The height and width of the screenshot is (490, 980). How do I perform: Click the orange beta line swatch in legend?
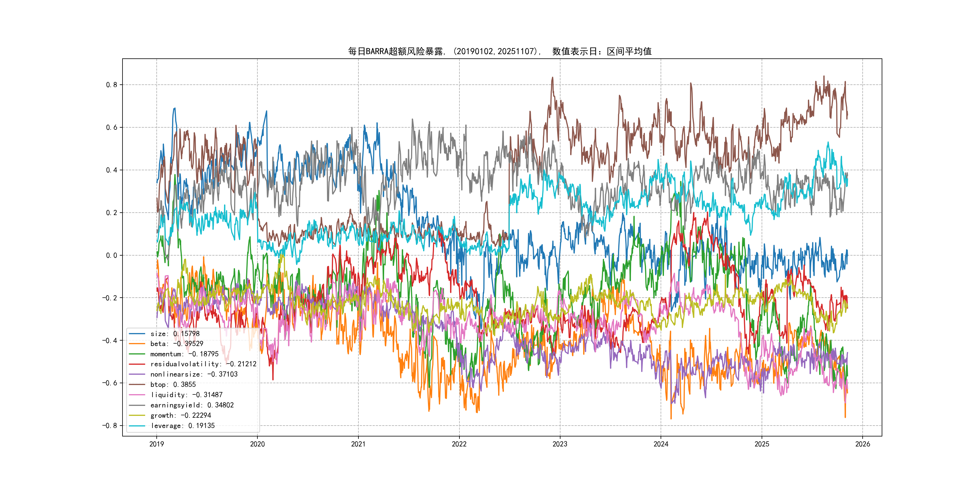(x=137, y=344)
